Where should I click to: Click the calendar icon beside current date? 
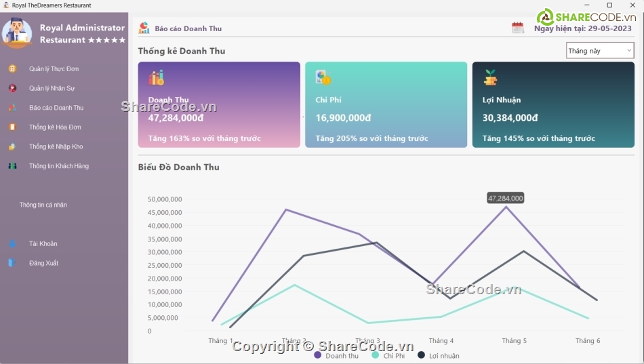518,28
